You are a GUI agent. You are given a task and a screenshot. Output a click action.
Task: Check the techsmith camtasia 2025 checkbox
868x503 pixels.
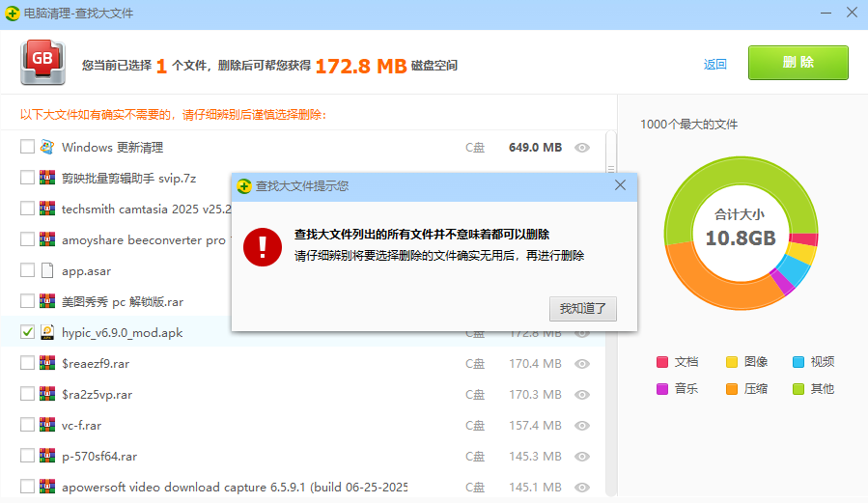pos(27,209)
